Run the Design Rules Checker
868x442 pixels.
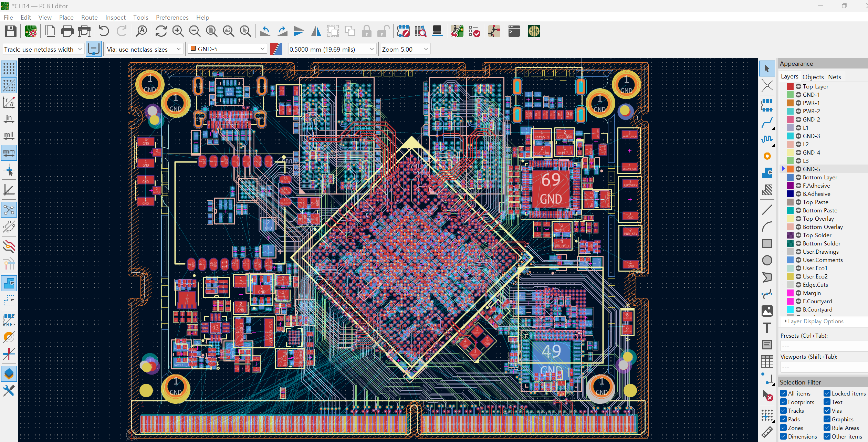[474, 31]
